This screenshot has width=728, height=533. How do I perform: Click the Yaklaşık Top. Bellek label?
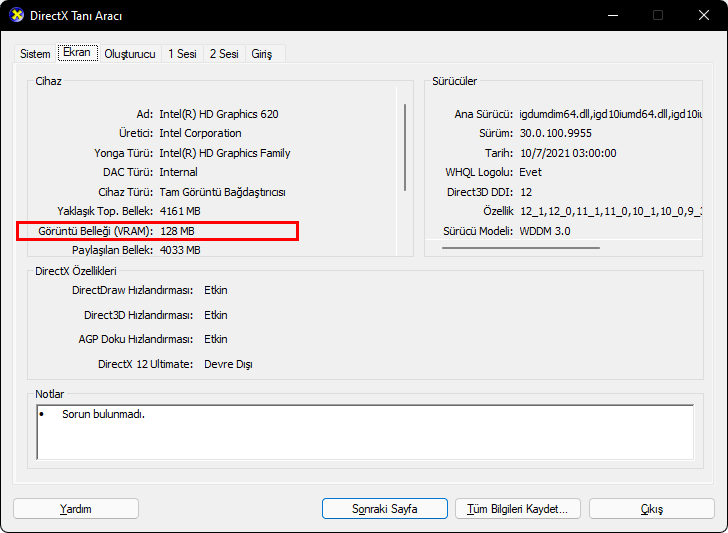point(105,211)
